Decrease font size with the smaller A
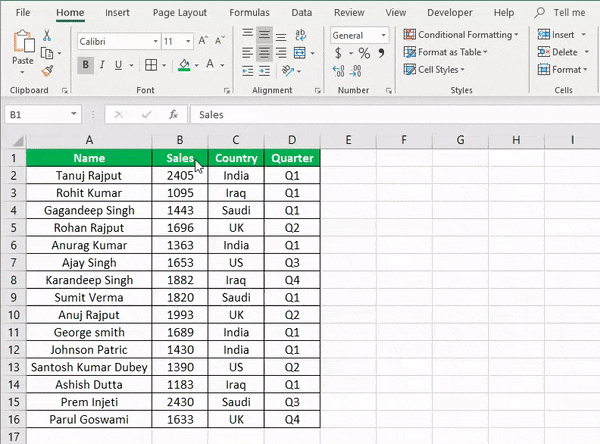The image size is (600, 444). click(x=219, y=41)
